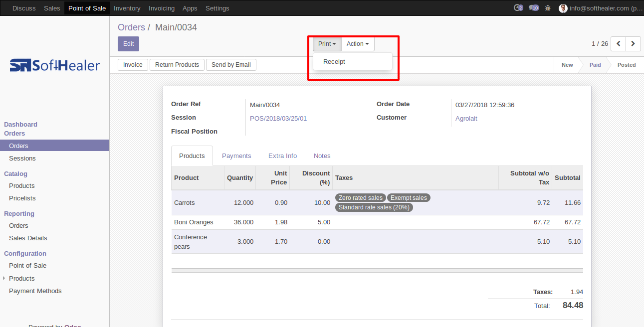The image size is (644, 327).
Task: Switch to the Notes tab
Action: [x=322, y=156]
